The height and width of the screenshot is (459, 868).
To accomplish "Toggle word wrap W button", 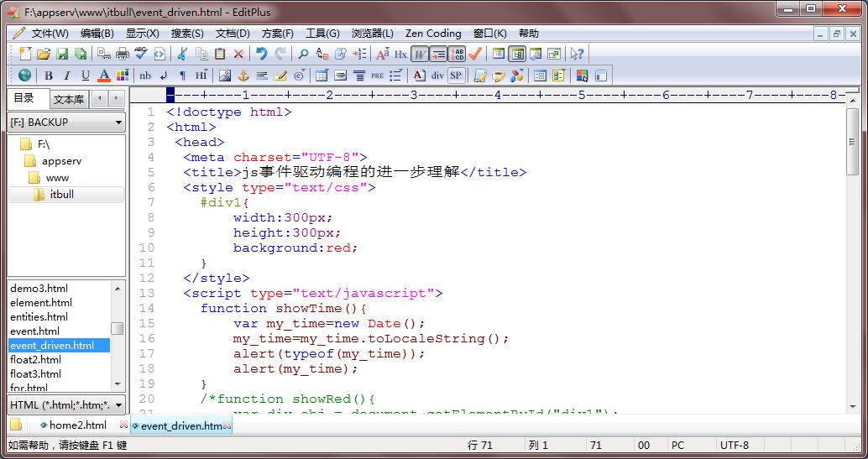I will pyautogui.click(x=421, y=54).
